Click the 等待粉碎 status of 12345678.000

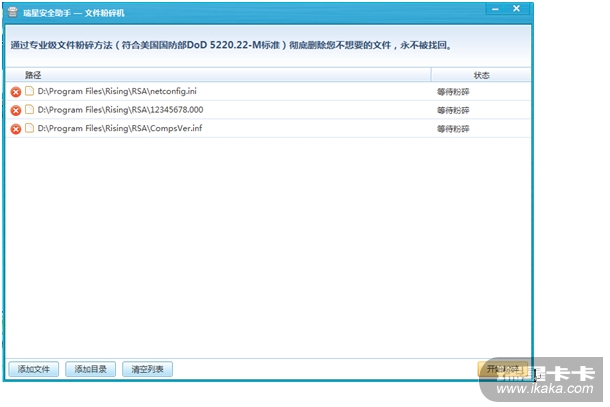pos(453,110)
